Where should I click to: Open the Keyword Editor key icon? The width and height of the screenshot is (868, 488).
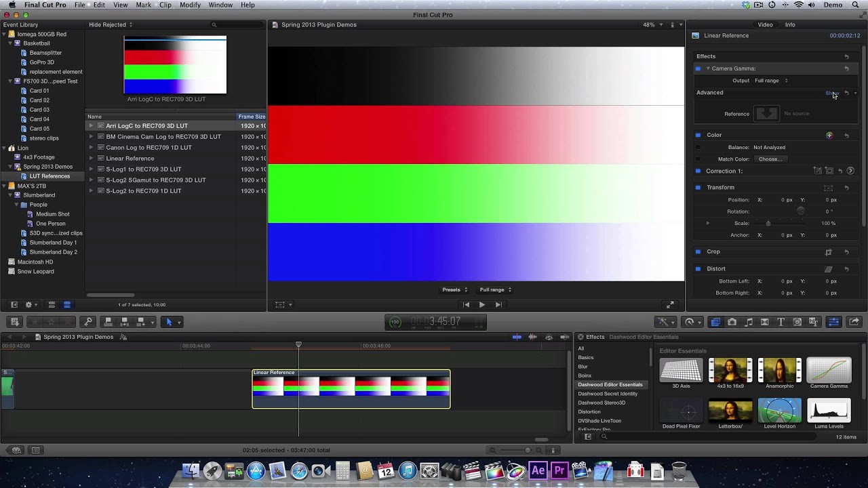click(x=87, y=322)
